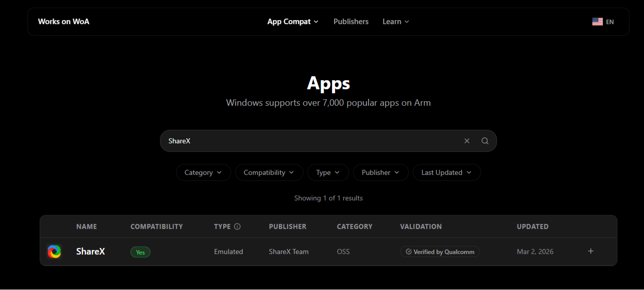
Task: Open the Last Updated filter dropdown
Action: tap(446, 172)
